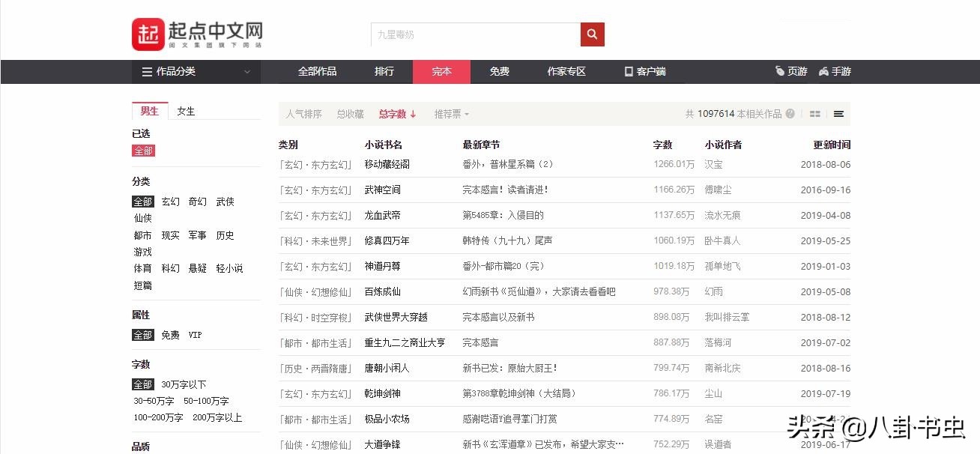
Task: Click the red search magnifier icon
Action: pos(592,34)
